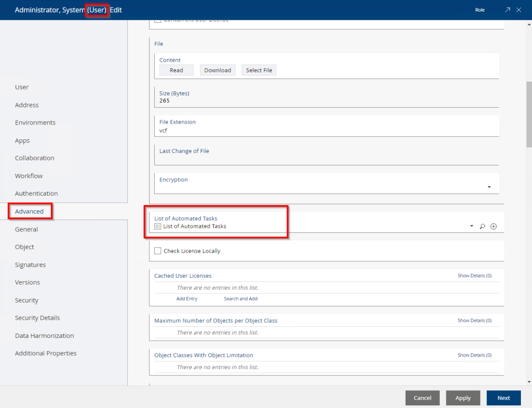Select the Additional Properties tab
This screenshot has height=408, width=532.
tap(46, 353)
